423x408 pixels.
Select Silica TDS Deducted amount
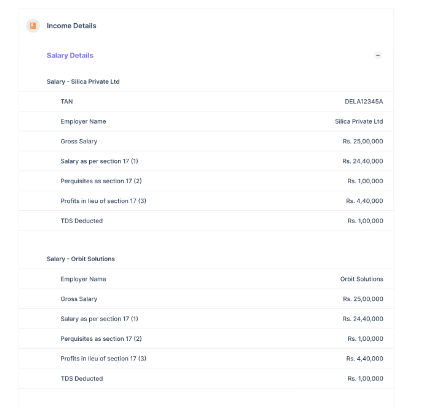pyautogui.click(x=365, y=221)
